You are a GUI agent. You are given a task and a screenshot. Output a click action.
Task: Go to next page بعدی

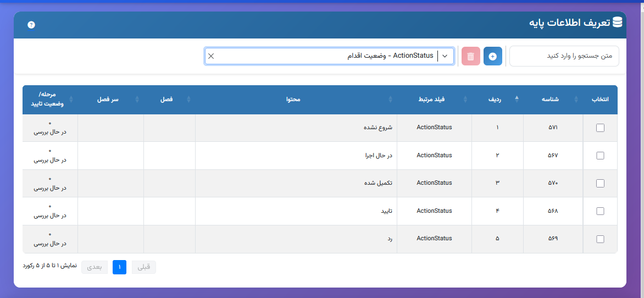pyautogui.click(x=94, y=267)
